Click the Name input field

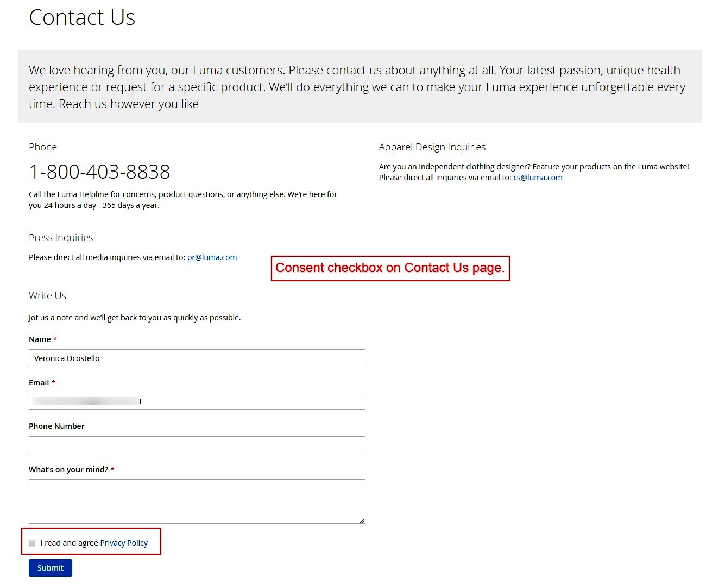coord(197,358)
